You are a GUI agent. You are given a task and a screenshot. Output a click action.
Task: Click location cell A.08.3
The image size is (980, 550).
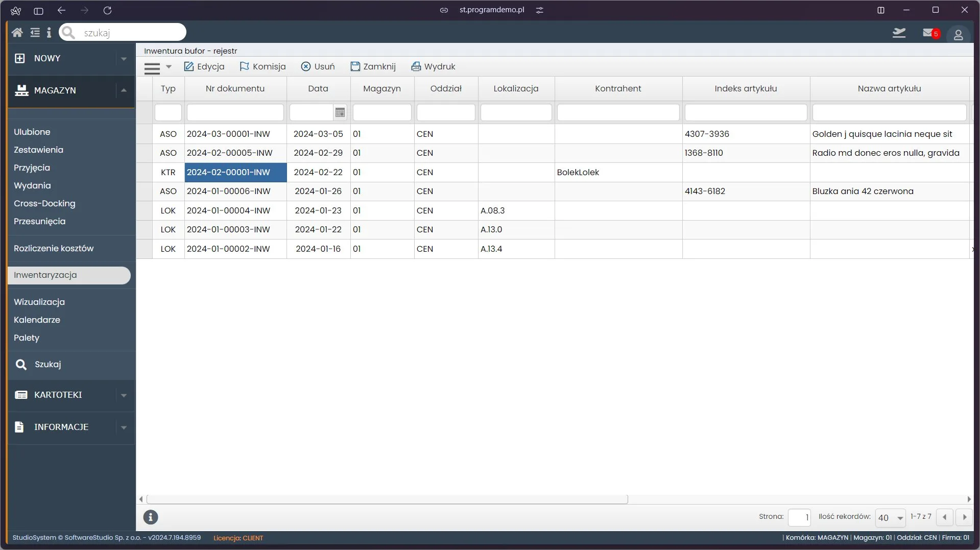tap(516, 210)
